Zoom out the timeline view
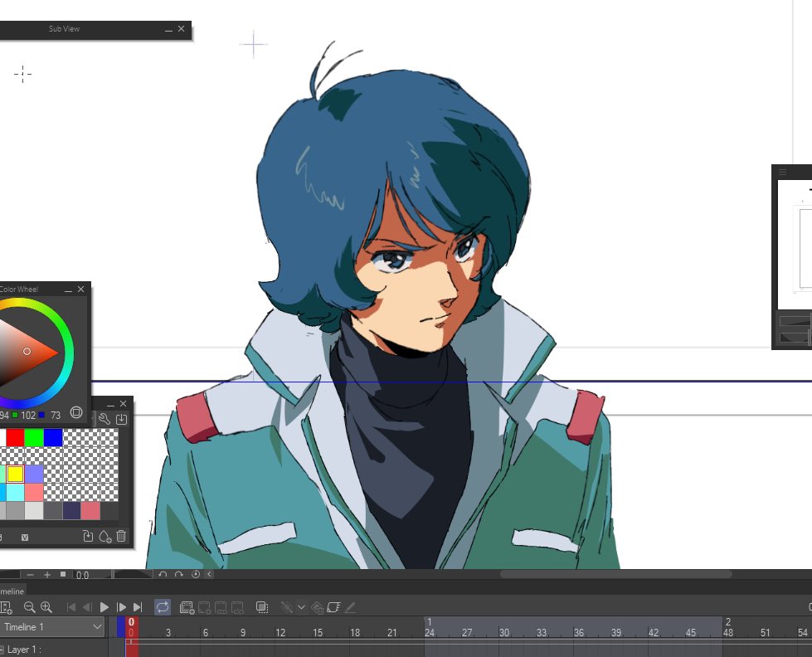This screenshot has width=812, height=657. point(29,607)
